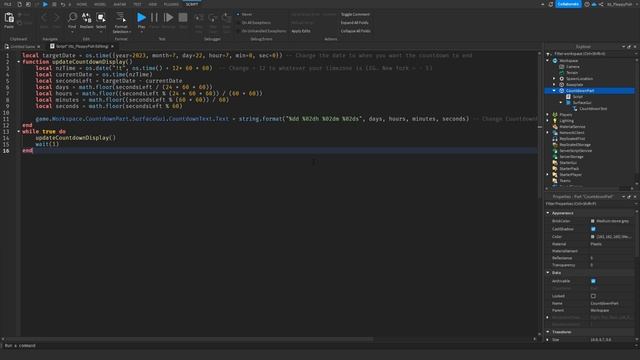Switch to the MODEL ribbon tab
Viewport: 640px width, 360px height.
100,4
